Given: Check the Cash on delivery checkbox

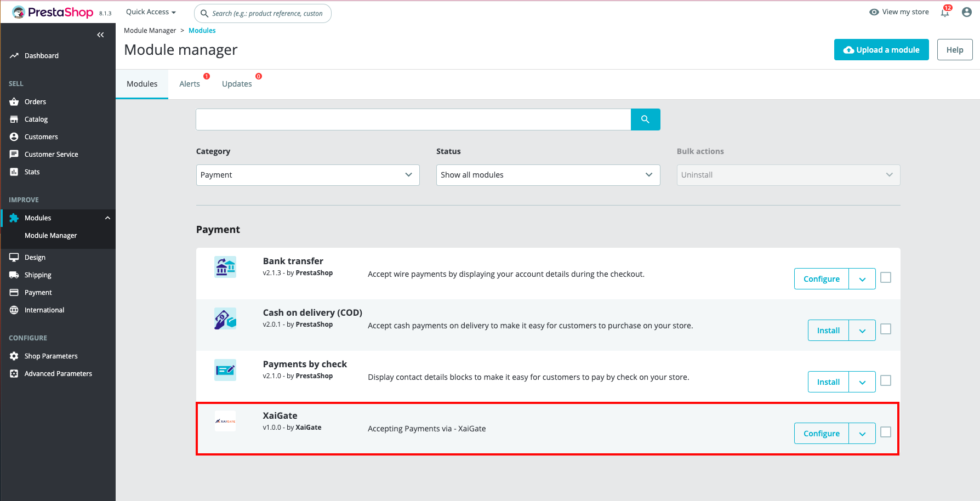Looking at the screenshot, I should coord(886,329).
